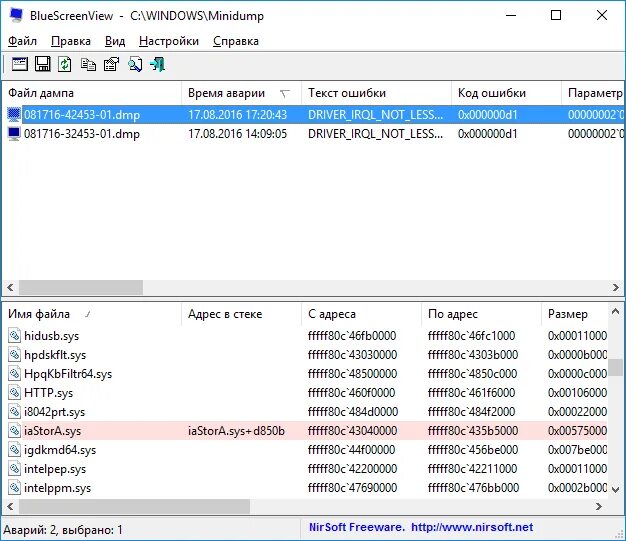Image resolution: width=626 pixels, height=541 pixels.
Task: Click the driver icon next to hidusb.sys
Action: [x=14, y=336]
